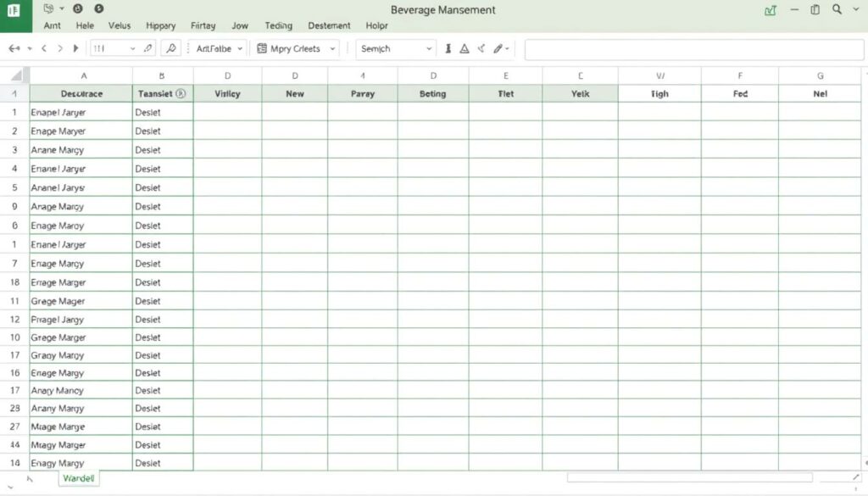This screenshot has height=496, width=868.
Task: Click the Tigh header cell
Action: point(659,93)
